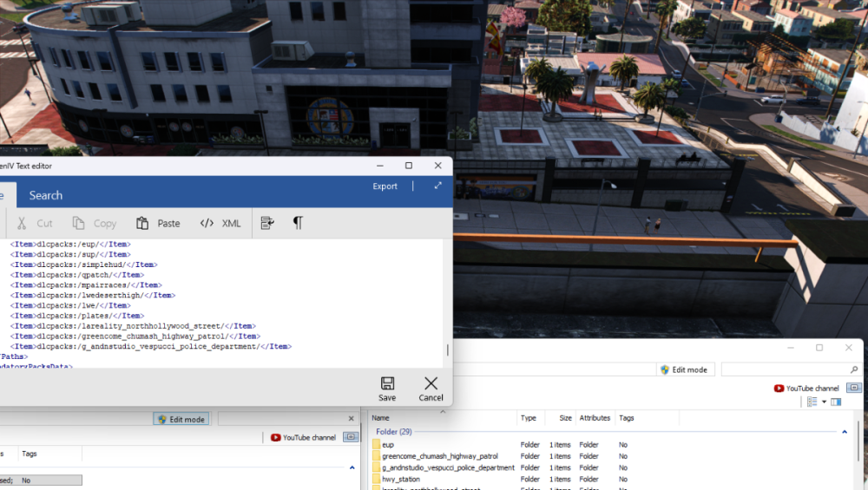Open the Search tab in text editor
Screen dimensions: 868x490
45,195
